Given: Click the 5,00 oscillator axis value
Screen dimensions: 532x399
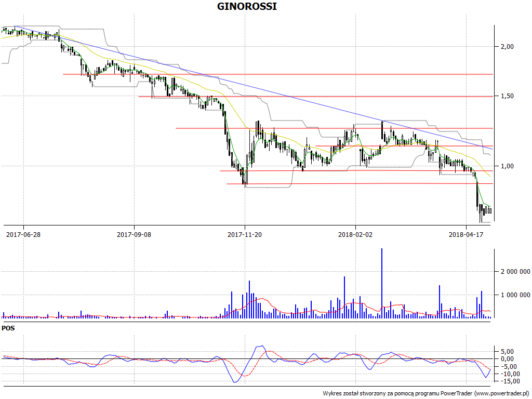Looking at the screenshot, I should [x=507, y=352].
